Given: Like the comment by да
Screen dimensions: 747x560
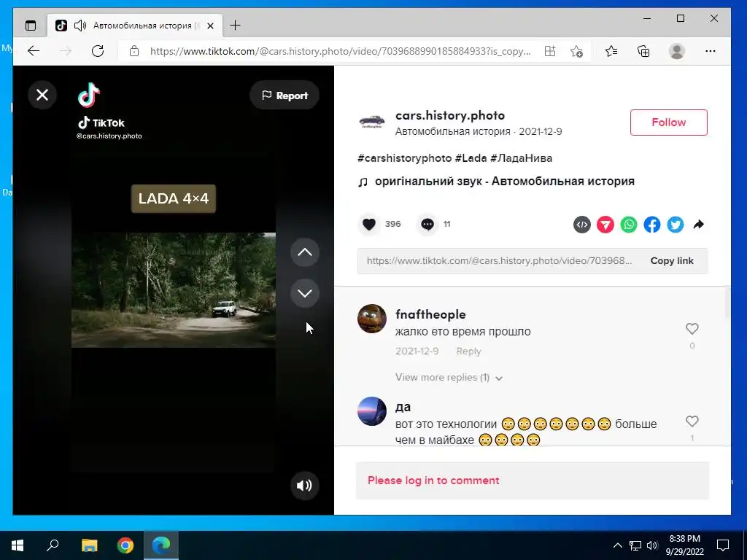Looking at the screenshot, I should pos(692,421).
